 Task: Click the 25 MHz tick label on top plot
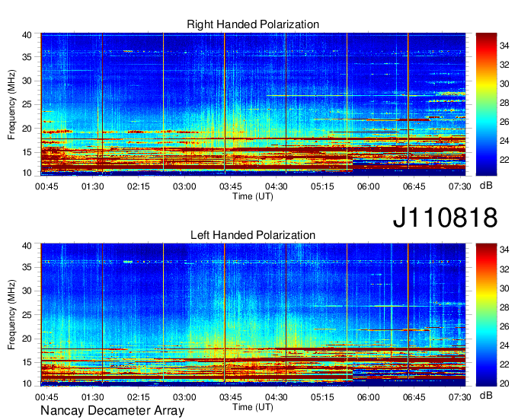click(x=27, y=104)
